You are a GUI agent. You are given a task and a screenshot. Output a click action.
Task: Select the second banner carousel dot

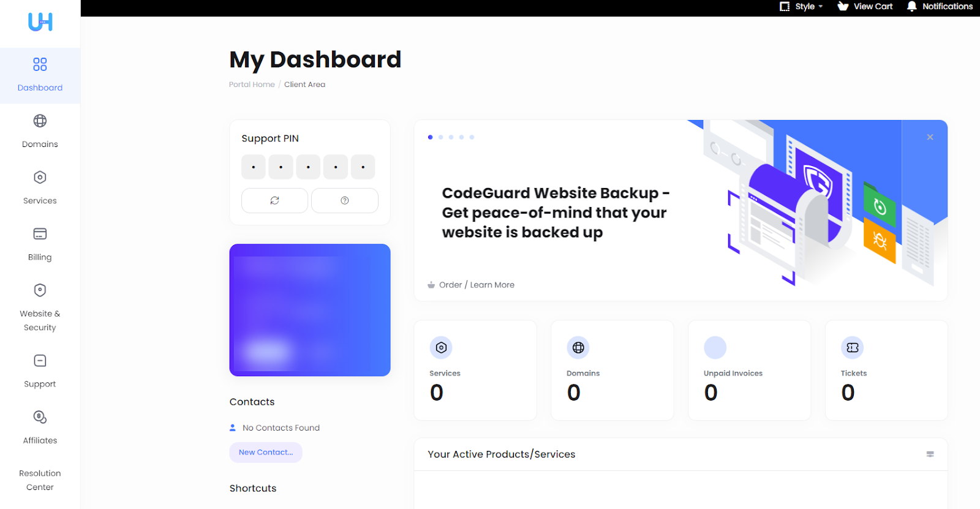point(441,137)
